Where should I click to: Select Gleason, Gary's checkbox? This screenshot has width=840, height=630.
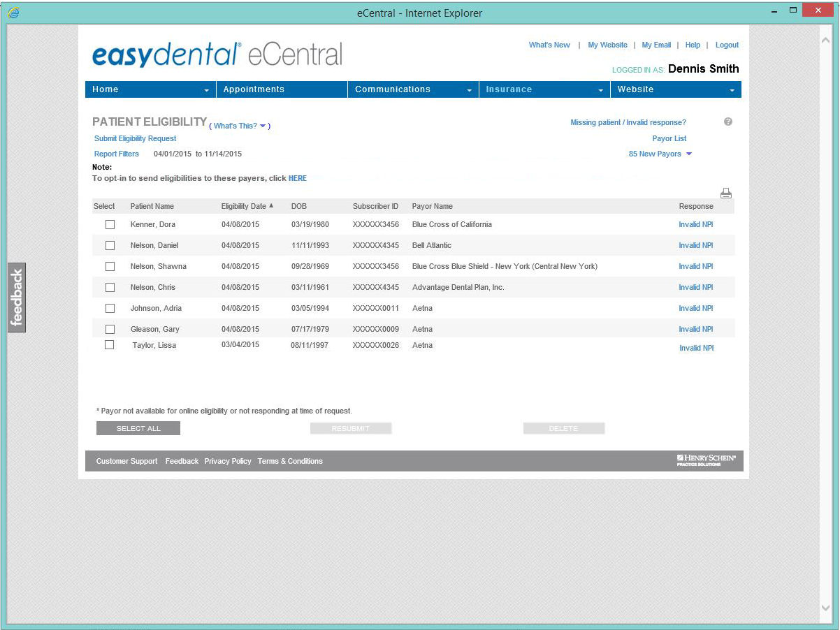[x=110, y=330]
